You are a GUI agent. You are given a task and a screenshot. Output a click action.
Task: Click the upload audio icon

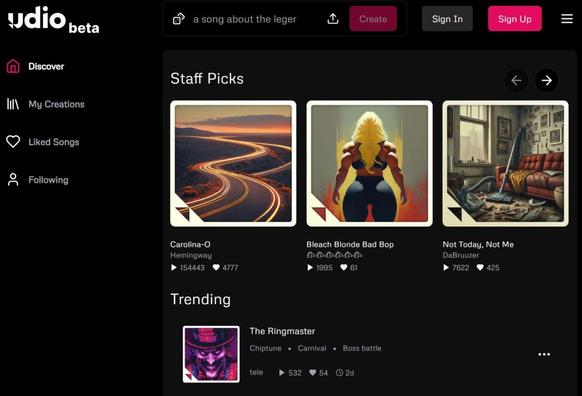tap(333, 19)
